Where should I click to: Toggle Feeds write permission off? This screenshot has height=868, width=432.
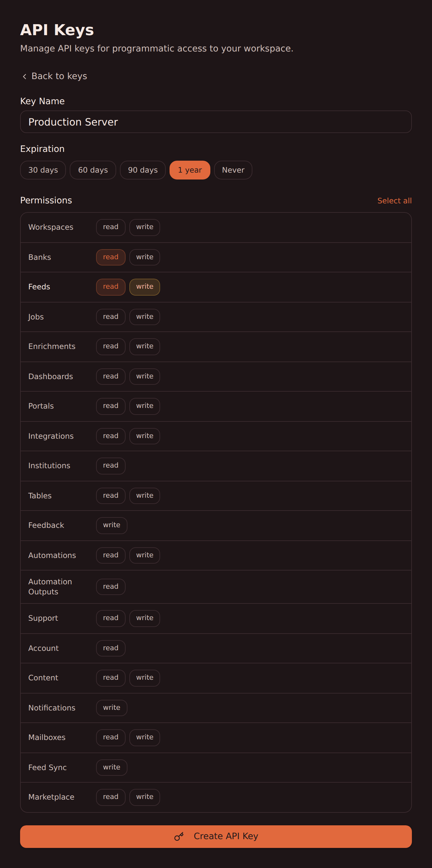coord(145,287)
